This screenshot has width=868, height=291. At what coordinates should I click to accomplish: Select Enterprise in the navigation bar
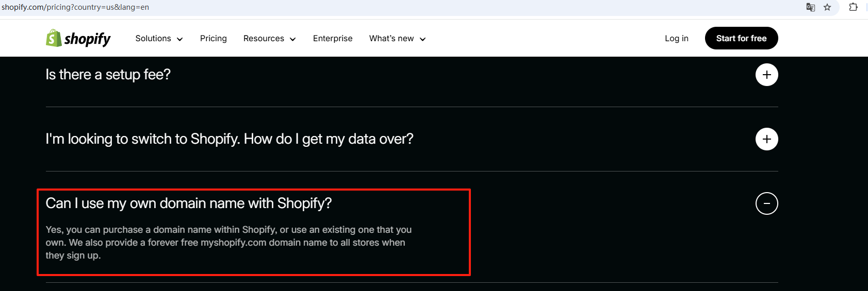click(333, 39)
